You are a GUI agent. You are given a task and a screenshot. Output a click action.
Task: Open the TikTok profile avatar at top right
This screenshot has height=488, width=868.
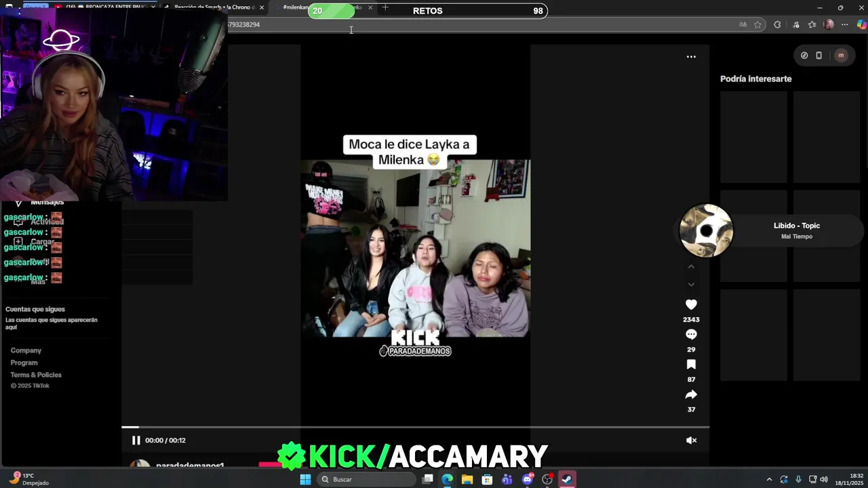tap(841, 56)
